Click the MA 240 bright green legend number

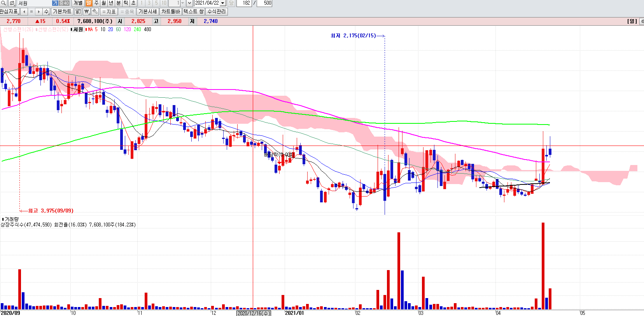coord(137,29)
